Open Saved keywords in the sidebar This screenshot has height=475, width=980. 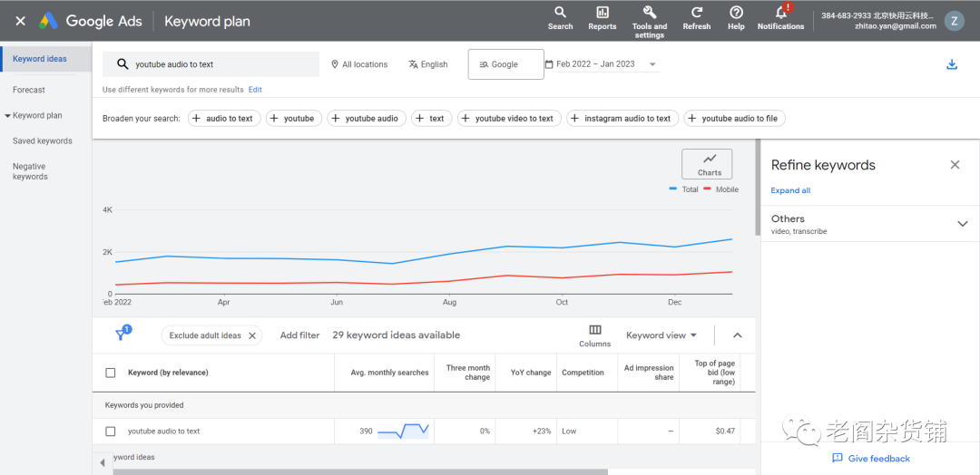pyautogui.click(x=43, y=141)
